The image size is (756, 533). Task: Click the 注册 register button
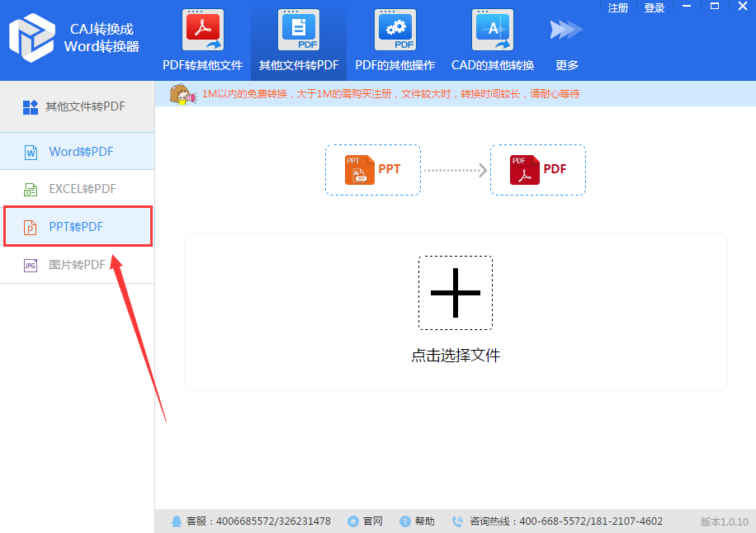618,8
